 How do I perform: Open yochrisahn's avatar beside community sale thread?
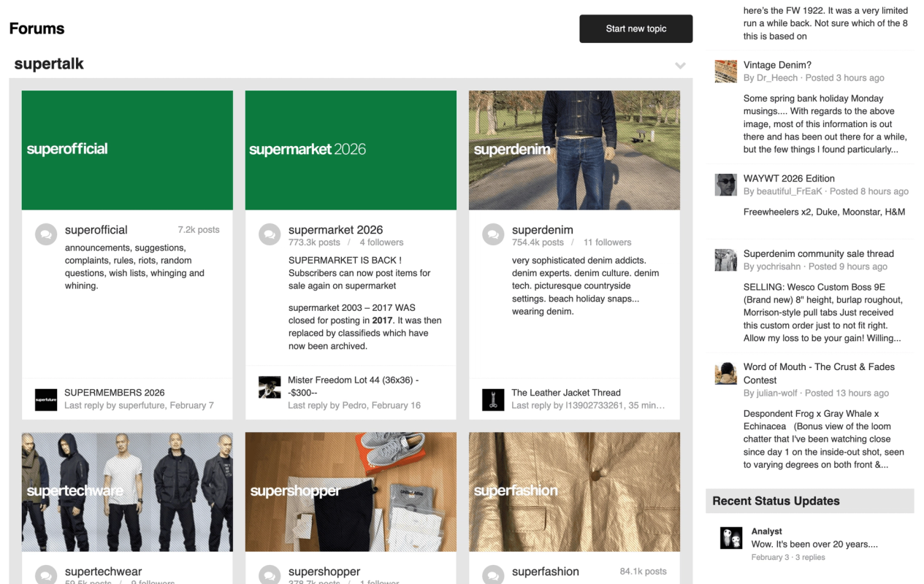click(725, 260)
